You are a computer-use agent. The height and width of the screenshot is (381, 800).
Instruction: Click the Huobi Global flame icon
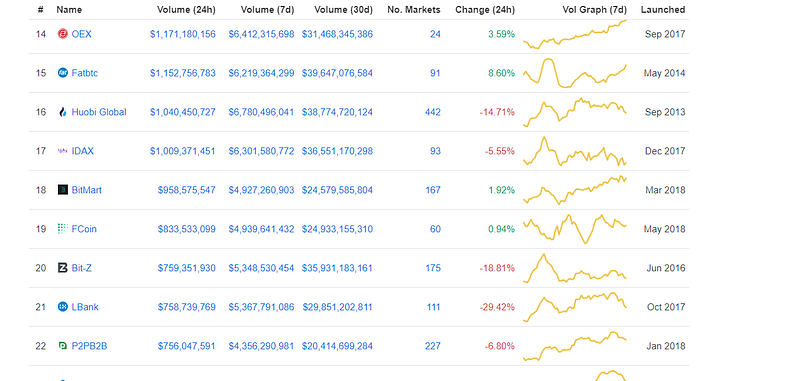click(63, 112)
